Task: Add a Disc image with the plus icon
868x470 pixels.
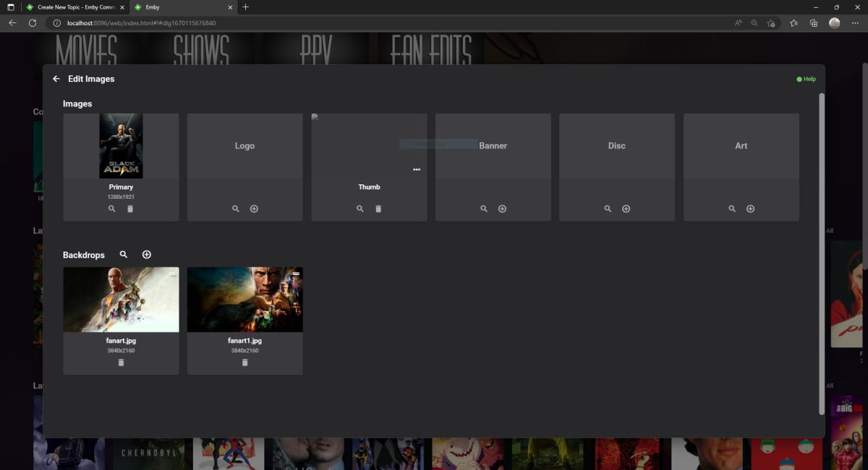Action: click(626, 209)
